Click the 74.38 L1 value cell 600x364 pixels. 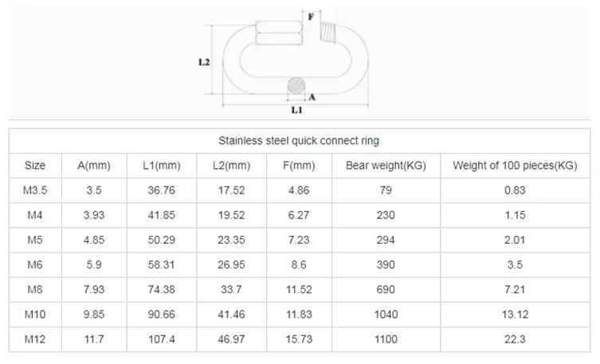(x=162, y=290)
